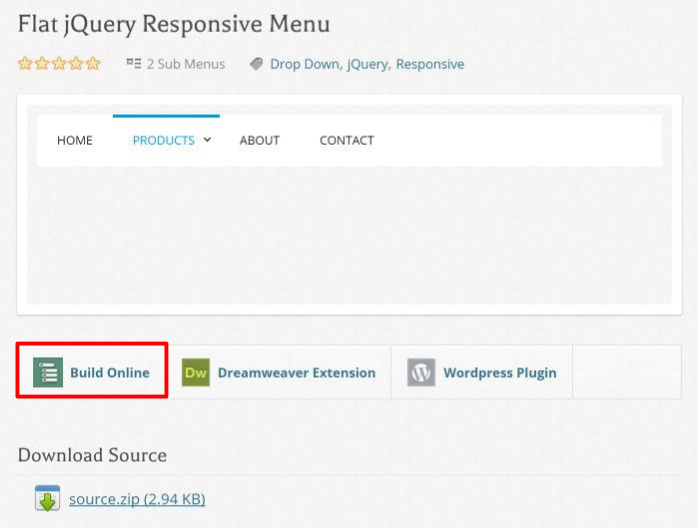The width and height of the screenshot is (698, 528).
Task: Click the sub menus list icon
Action: coord(134,63)
